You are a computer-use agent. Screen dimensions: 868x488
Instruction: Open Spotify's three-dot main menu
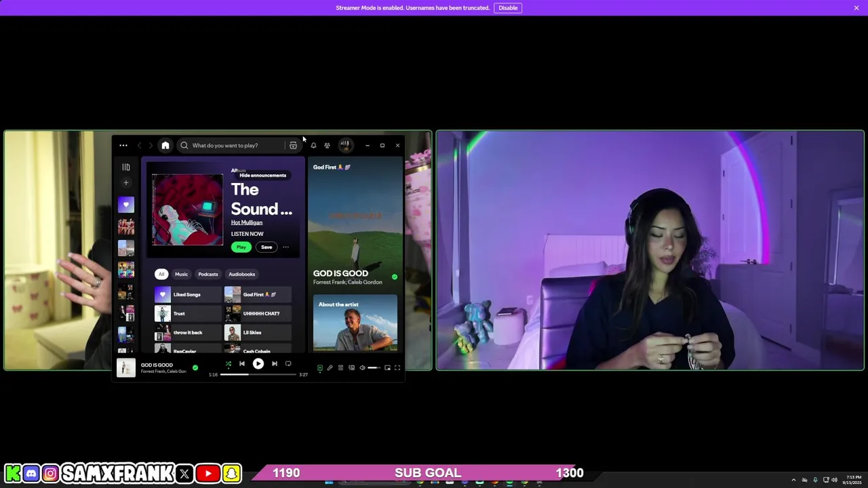[123, 145]
